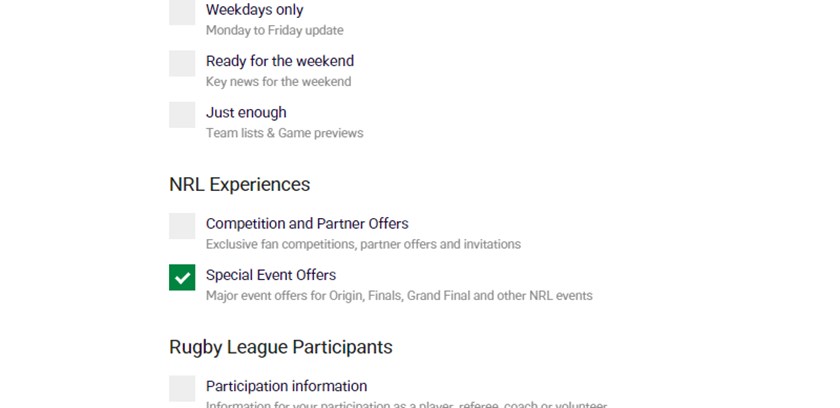Click the "Special Event Offers" label text
The height and width of the screenshot is (408, 840).
(x=271, y=275)
